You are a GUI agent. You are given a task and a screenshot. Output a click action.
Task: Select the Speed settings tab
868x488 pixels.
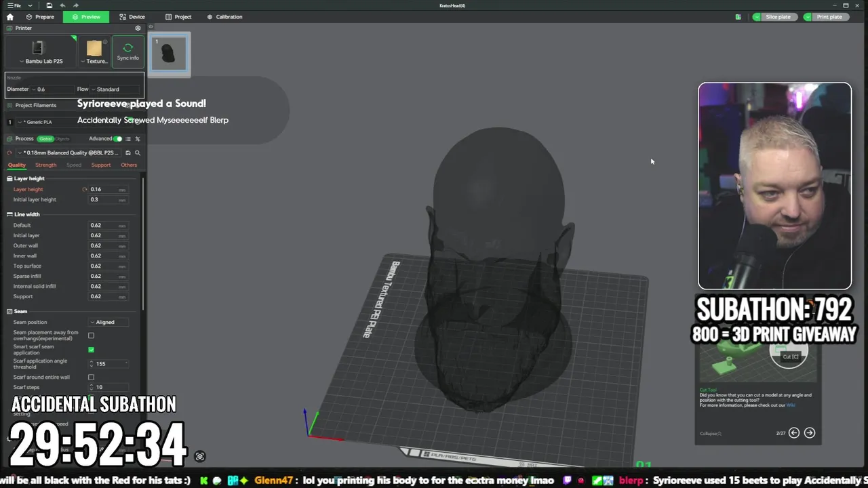(74, 165)
